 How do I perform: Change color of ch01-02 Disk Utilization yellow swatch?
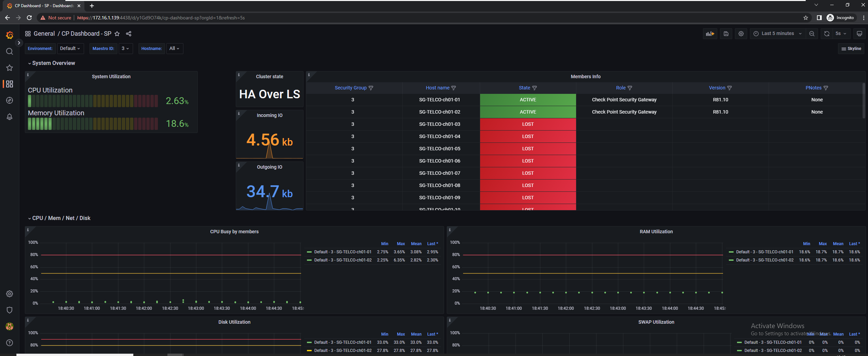pyautogui.click(x=309, y=351)
